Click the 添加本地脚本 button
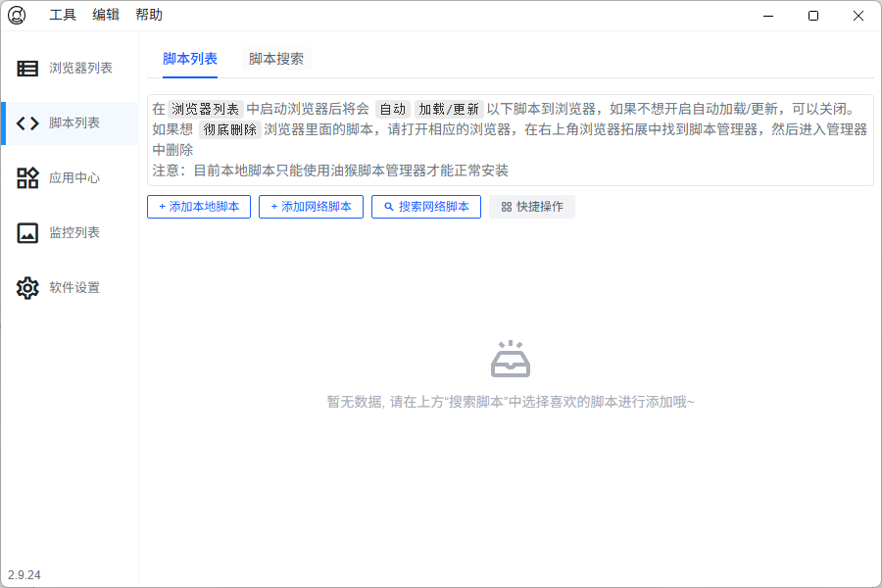 coord(198,207)
